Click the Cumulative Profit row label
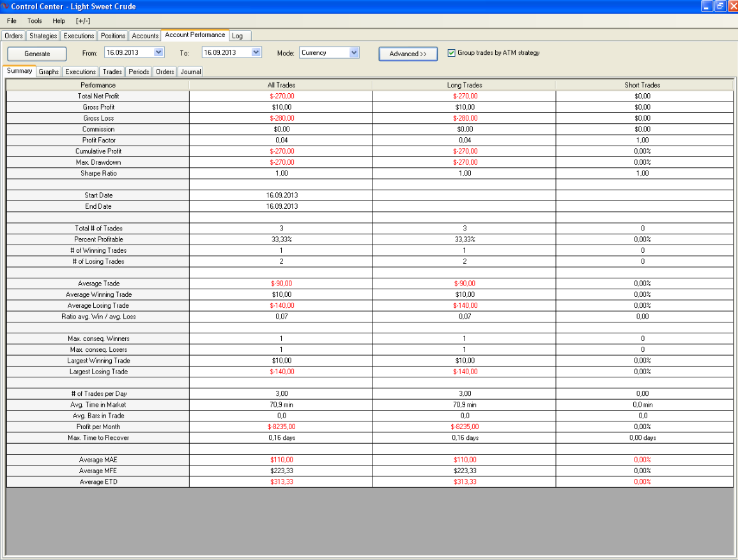The image size is (738, 560). pyautogui.click(x=98, y=151)
